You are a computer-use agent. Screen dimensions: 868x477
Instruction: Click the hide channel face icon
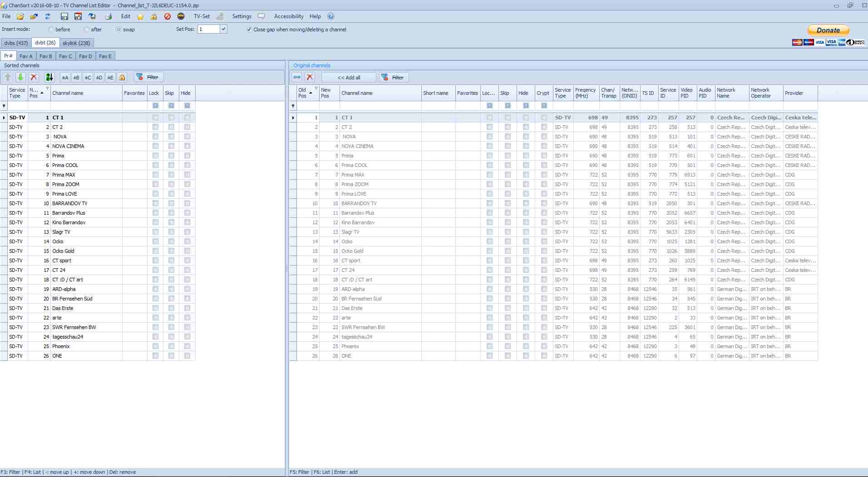click(181, 16)
